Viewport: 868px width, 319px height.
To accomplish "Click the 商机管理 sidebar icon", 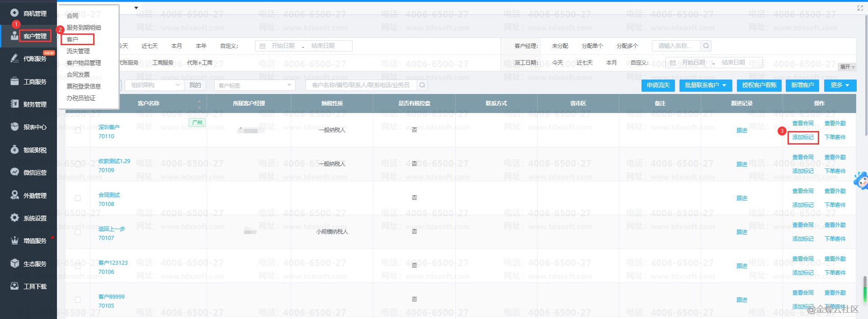I will (x=14, y=13).
